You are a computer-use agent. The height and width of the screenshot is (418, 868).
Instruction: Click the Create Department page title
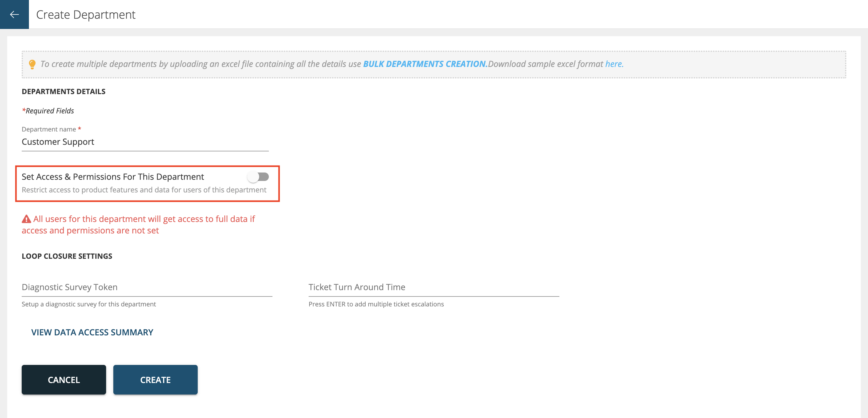(x=86, y=14)
